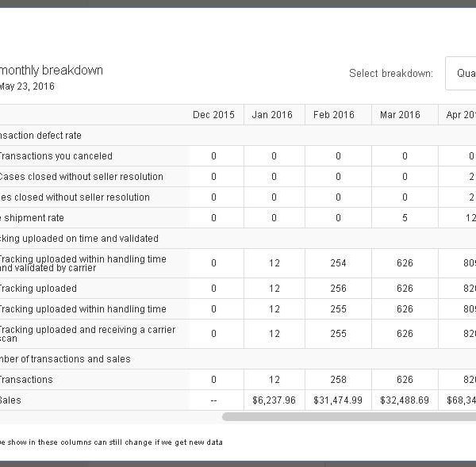Select 'Cases closed without seller resolution' row label
The height and width of the screenshot is (467, 476).
(81, 177)
